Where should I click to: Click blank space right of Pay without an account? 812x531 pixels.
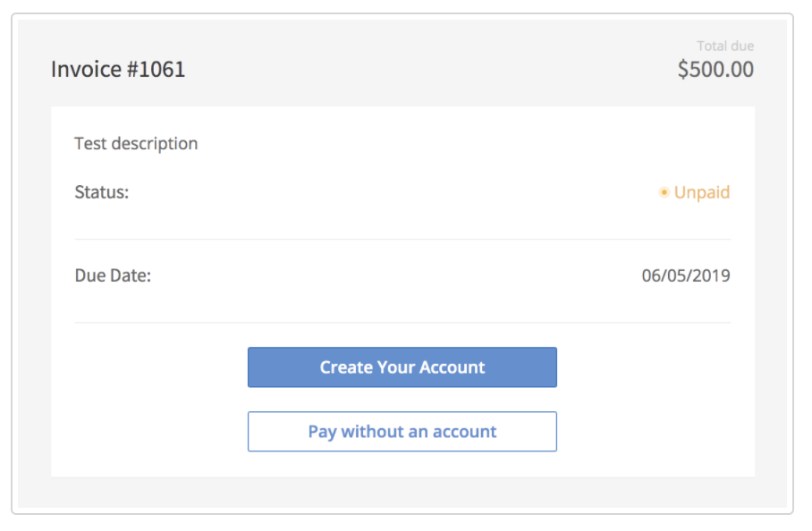[653, 432]
